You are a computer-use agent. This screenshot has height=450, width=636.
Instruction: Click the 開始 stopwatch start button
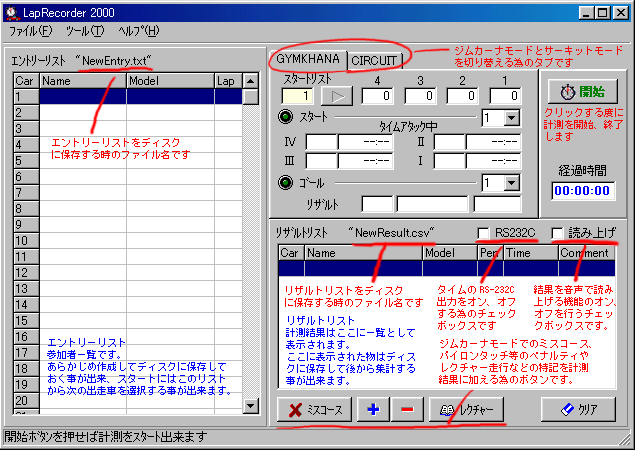click(582, 89)
